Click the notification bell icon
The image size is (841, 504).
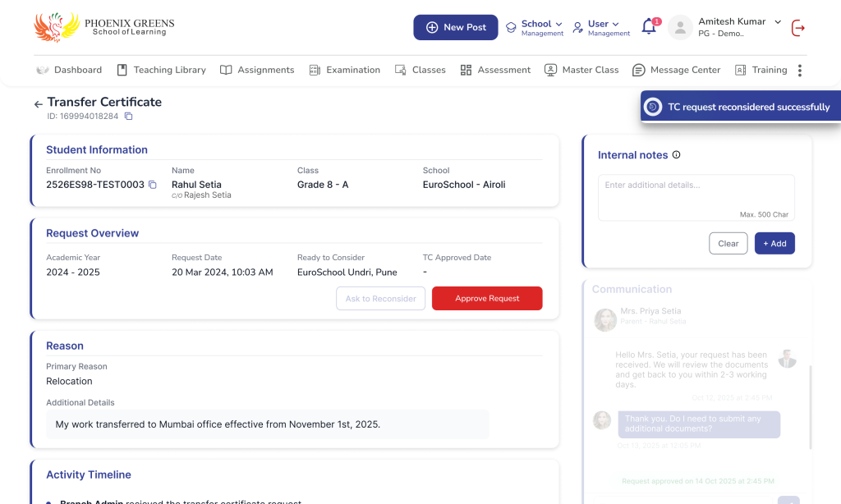tap(649, 27)
